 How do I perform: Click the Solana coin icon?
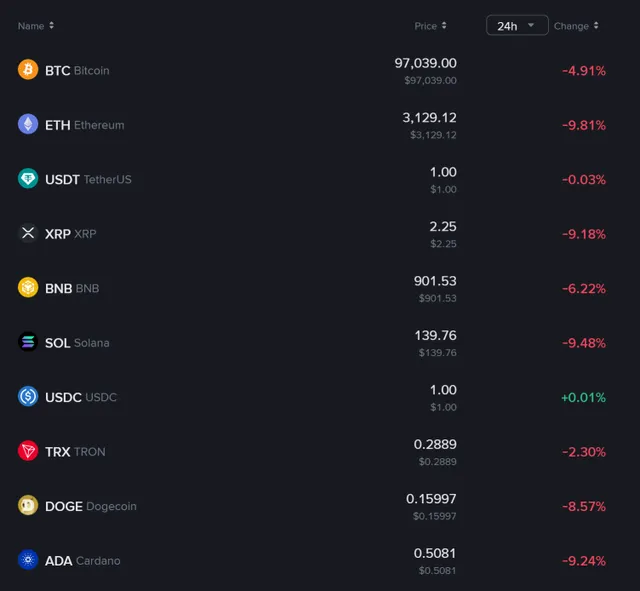[x=28, y=342]
